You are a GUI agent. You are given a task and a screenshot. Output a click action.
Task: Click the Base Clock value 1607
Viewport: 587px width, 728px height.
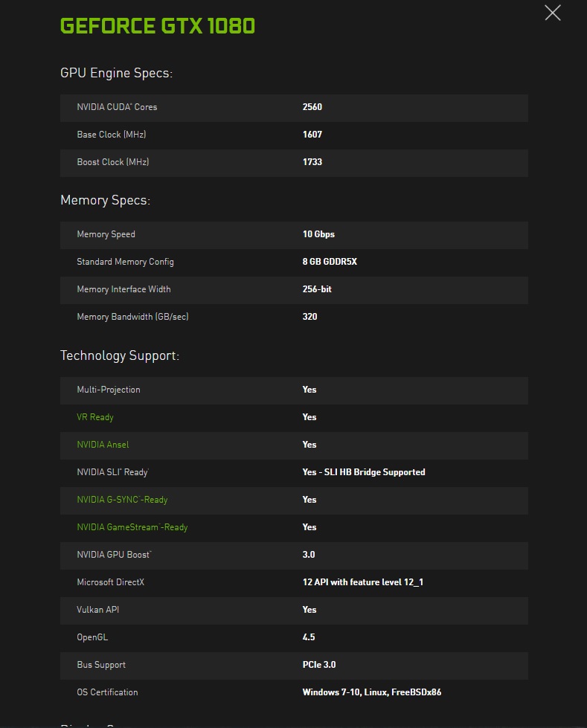click(312, 135)
